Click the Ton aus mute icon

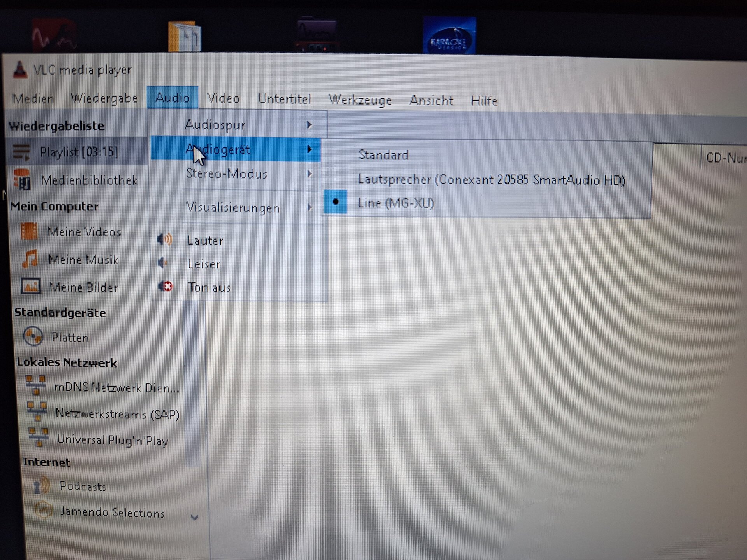coord(165,286)
